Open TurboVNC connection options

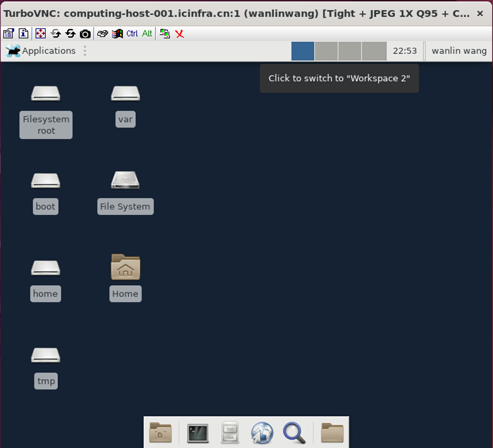[8, 34]
